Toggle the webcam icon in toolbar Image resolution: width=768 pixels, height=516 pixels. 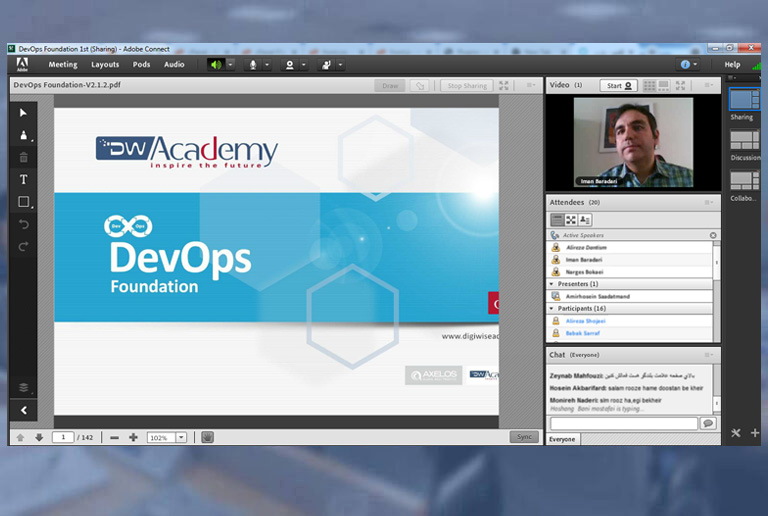289,65
